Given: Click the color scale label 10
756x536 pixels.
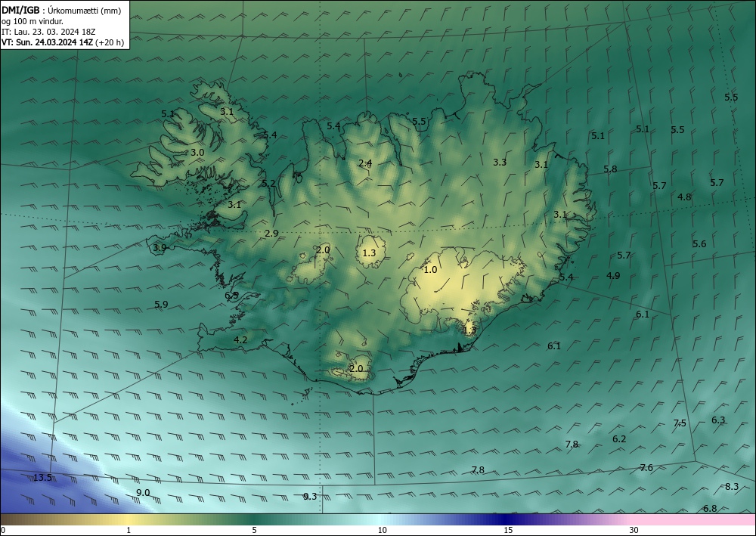Looking at the screenshot, I should [x=382, y=530].
